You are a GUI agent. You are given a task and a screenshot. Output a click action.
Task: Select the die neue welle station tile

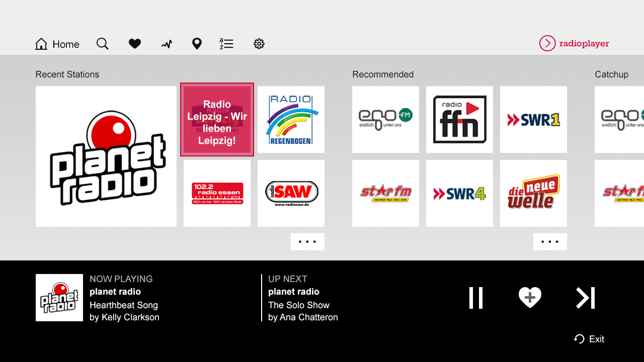pos(533,194)
